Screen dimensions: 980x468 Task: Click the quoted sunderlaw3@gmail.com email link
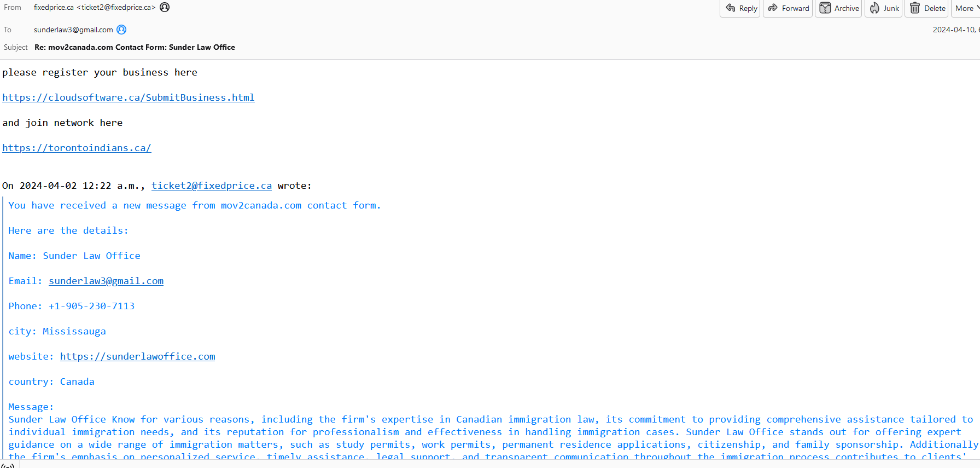[106, 281]
